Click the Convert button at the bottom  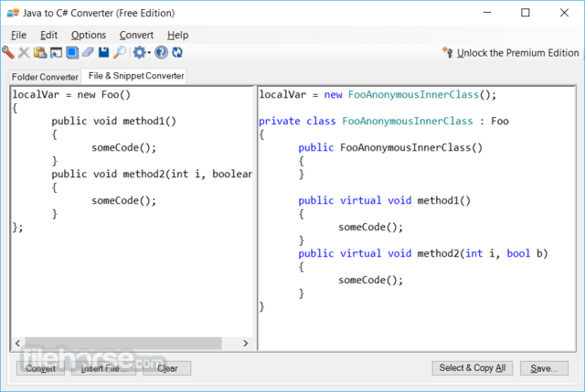(40, 368)
